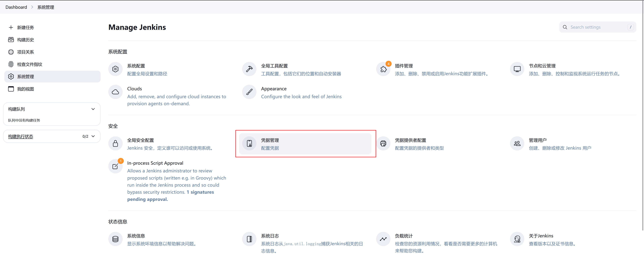Click the description 'Configure the look and feel of Jenkins'
Screen dimensions: 644x262
(x=301, y=96)
